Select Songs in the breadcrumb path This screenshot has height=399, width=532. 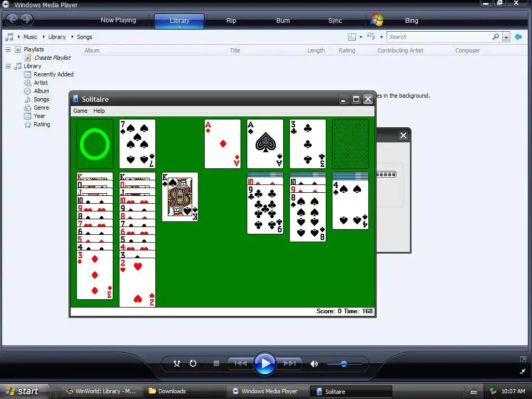coord(85,37)
